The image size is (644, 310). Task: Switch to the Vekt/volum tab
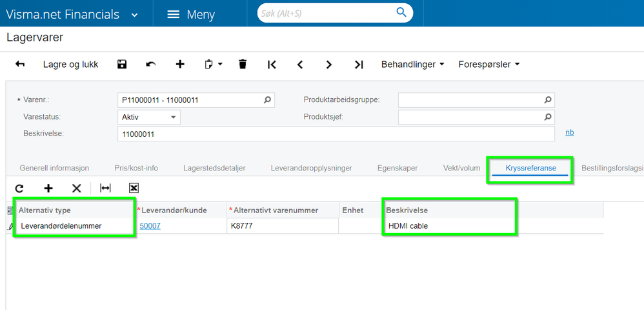point(461,168)
